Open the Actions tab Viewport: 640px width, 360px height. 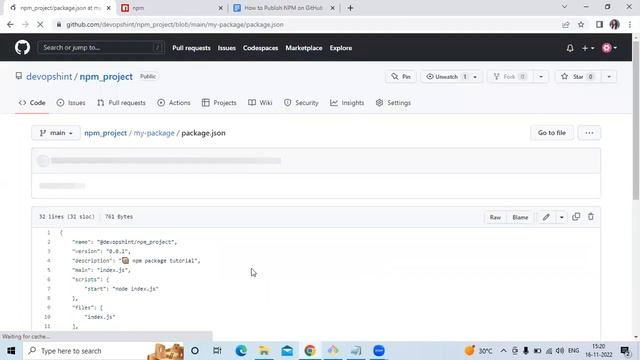point(174,103)
